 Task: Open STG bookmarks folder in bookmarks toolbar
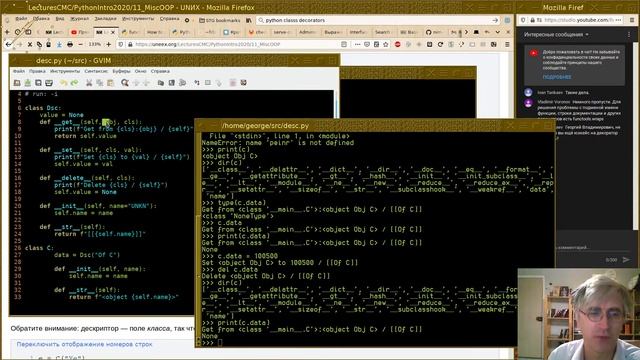pos(220,20)
